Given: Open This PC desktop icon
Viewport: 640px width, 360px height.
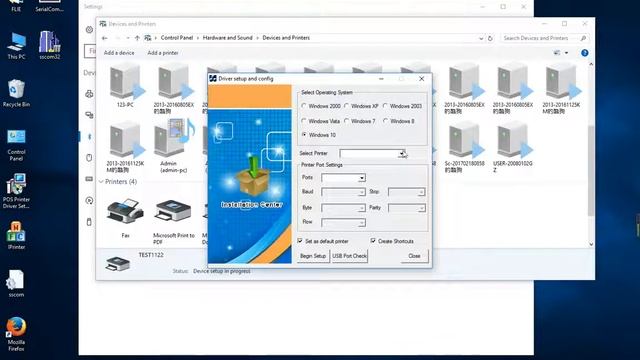Looking at the screenshot, I should pyautogui.click(x=16, y=46).
